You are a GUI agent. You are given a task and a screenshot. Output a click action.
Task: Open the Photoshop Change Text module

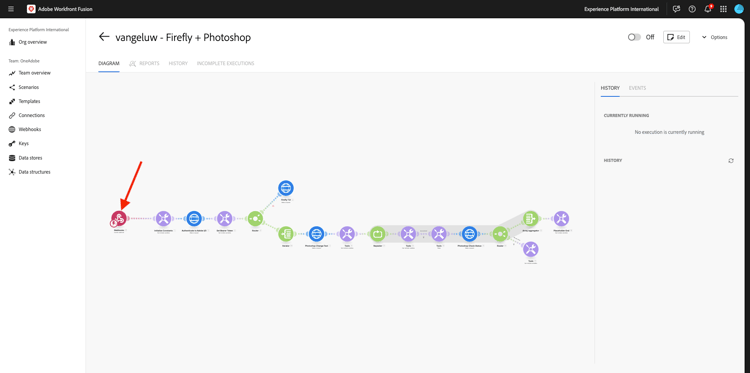click(x=316, y=234)
